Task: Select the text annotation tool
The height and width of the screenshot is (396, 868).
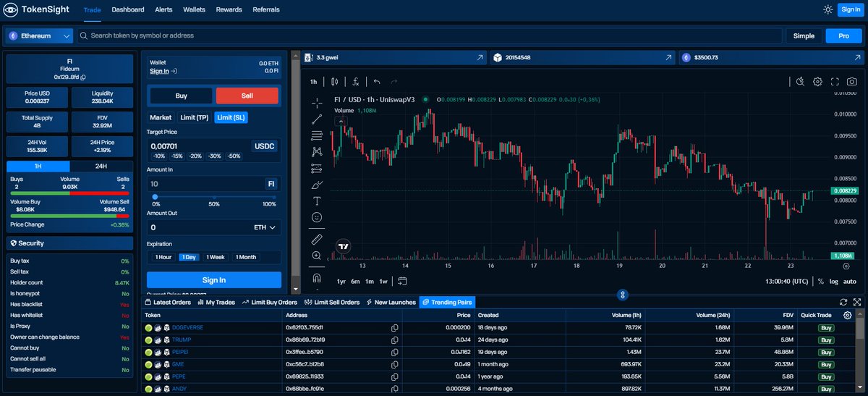Action: click(x=316, y=201)
